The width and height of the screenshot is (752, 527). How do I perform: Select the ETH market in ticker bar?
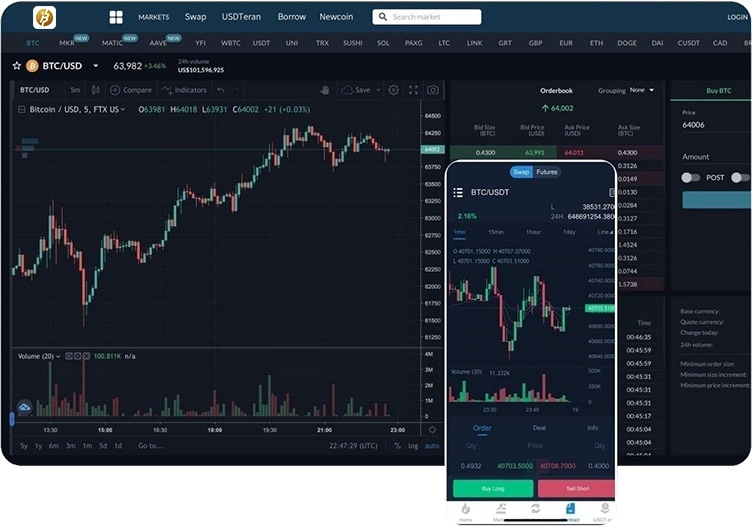coord(597,43)
